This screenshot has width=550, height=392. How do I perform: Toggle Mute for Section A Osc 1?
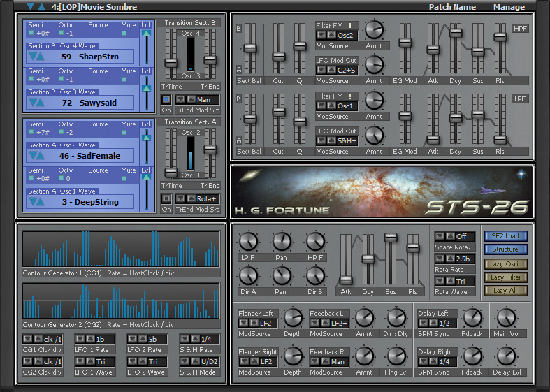point(124,178)
